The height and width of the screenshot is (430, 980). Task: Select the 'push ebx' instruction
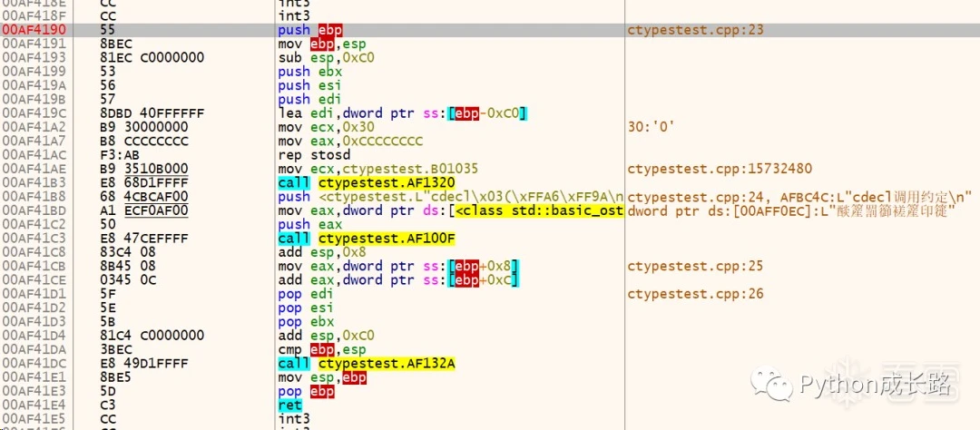click(310, 72)
